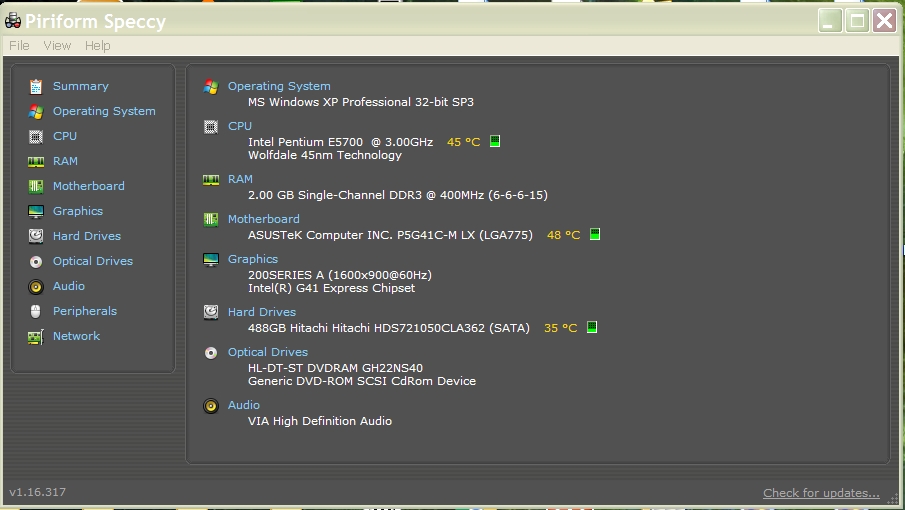This screenshot has width=905, height=510.
Task: Click the Audio speaker icon in sidebar
Action: coord(36,287)
